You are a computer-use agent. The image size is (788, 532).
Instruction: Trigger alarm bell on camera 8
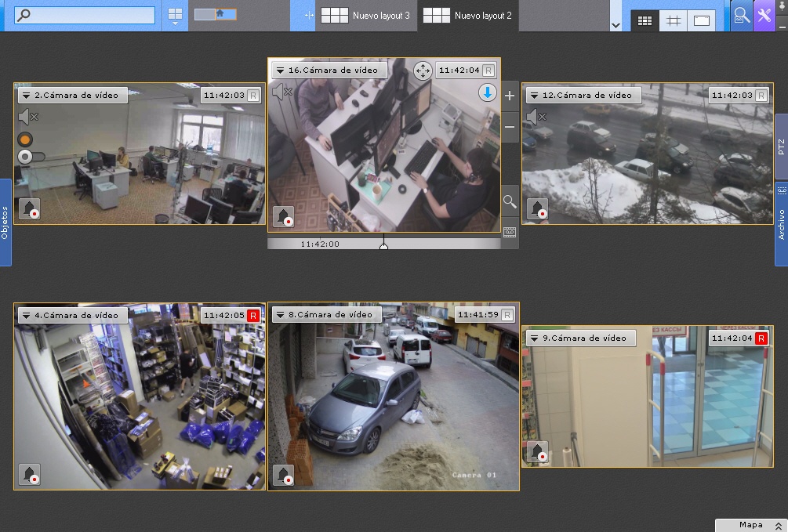tap(283, 475)
